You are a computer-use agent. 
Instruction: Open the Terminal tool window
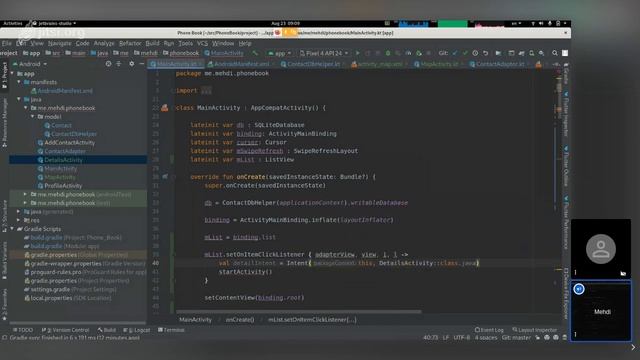point(171,330)
